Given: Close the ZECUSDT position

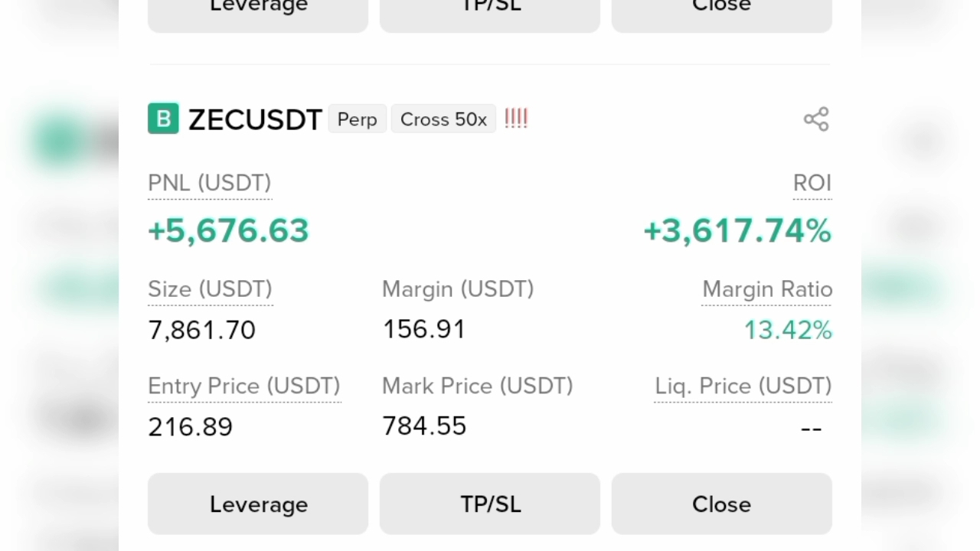Looking at the screenshot, I should (x=721, y=504).
